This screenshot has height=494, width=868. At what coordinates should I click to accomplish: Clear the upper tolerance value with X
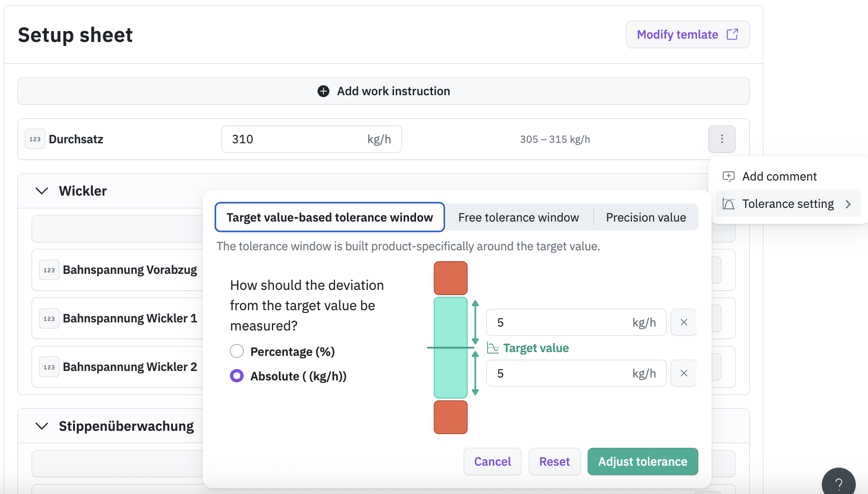(683, 322)
